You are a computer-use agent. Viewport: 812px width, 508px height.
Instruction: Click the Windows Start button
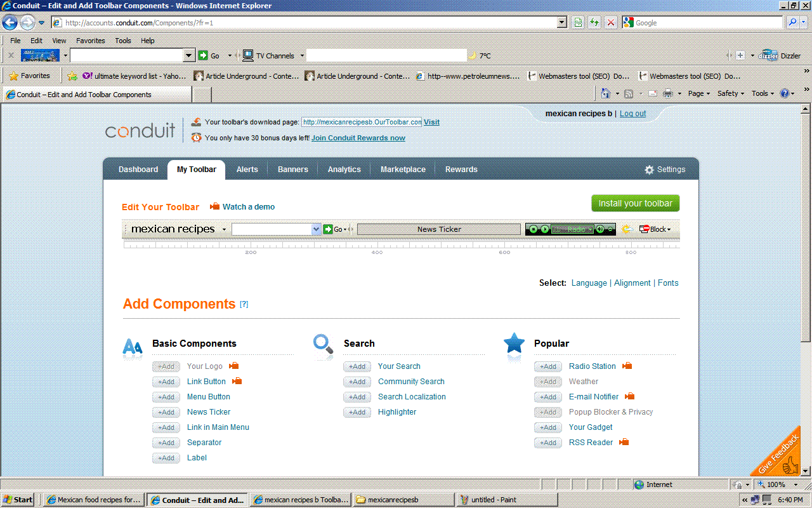point(18,500)
